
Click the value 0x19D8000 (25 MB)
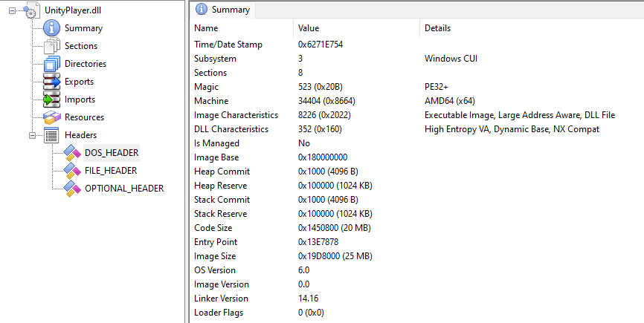click(x=335, y=256)
